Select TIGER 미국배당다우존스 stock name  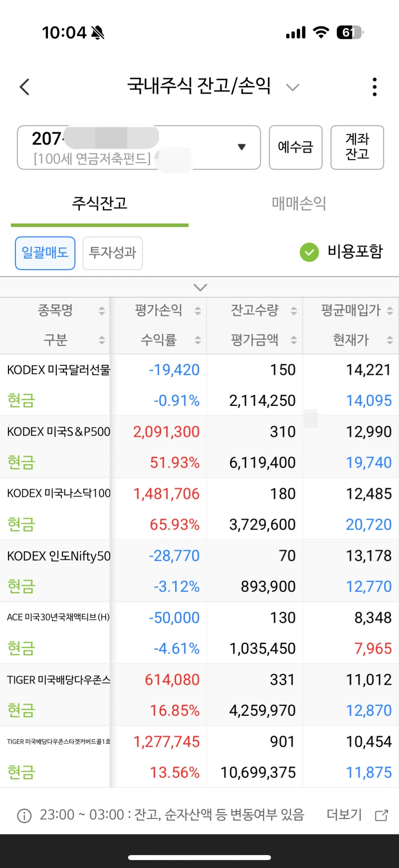(58, 680)
